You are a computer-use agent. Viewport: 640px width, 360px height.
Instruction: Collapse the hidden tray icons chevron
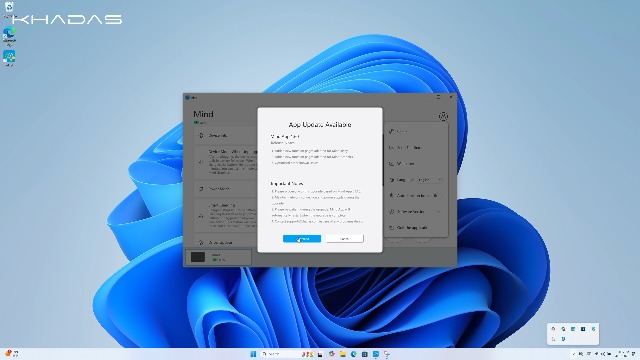(x=574, y=354)
